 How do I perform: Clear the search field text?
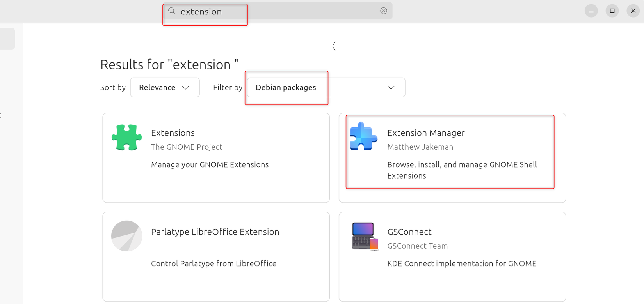(384, 11)
